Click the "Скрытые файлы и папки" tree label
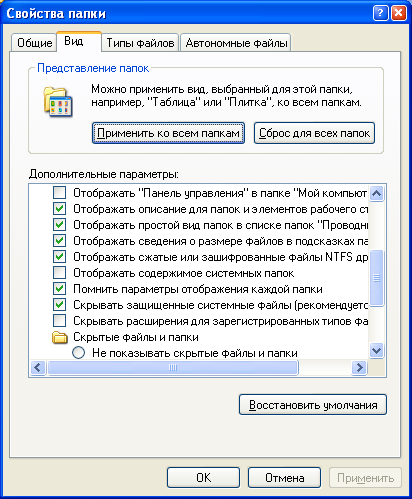 click(x=136, y=337)
